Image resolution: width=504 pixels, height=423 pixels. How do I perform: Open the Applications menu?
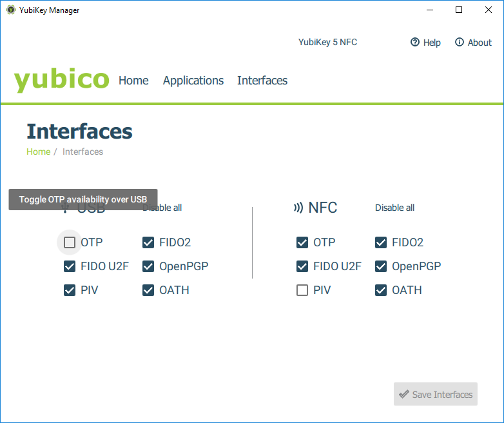193,81
